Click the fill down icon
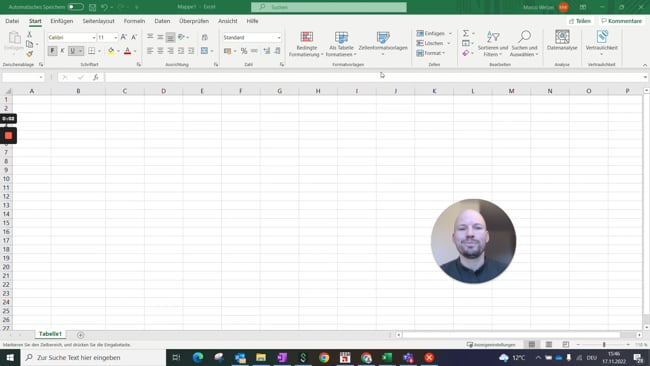Image resolution: width=650 pixels, height=366 pixels. pos(466,43)
